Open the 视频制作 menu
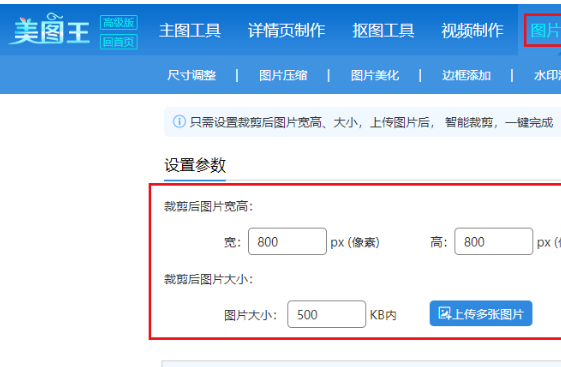The height and width of the screenshot is (367, 561). point(472,30)
